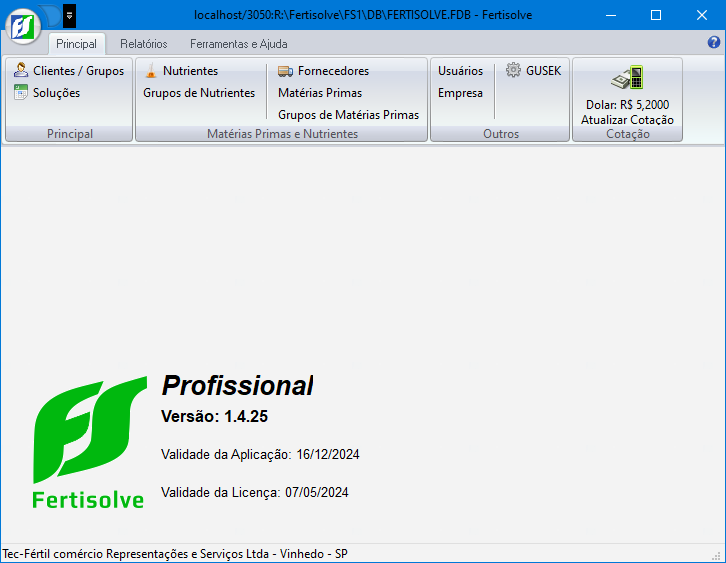
Task: Click the Profissional edition heading
Action: coord(238,385)
